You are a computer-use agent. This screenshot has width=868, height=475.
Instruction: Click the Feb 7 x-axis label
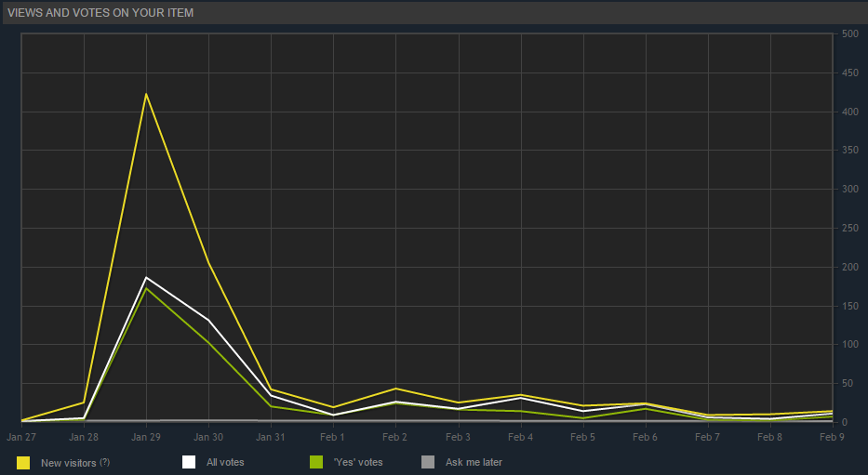point(707,437)
